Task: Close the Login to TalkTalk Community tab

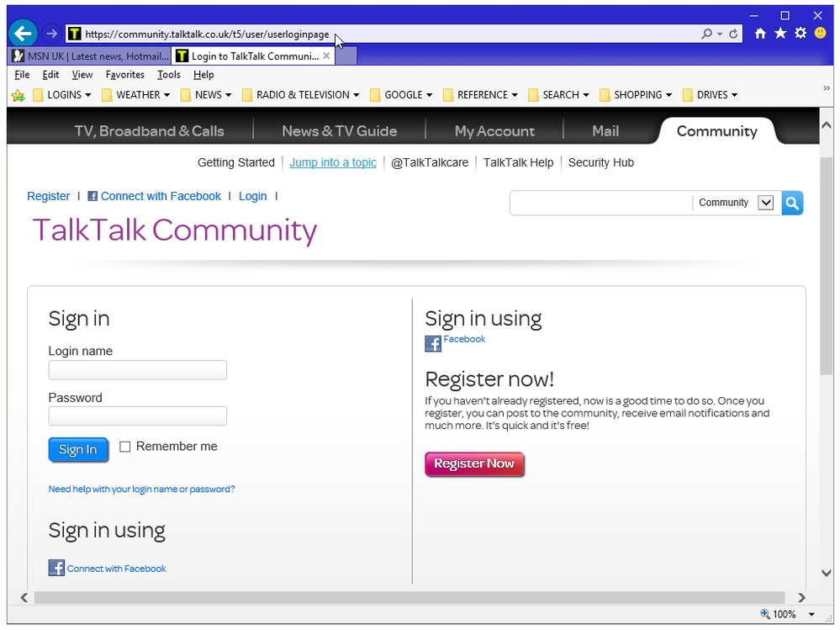Action: 326,56
